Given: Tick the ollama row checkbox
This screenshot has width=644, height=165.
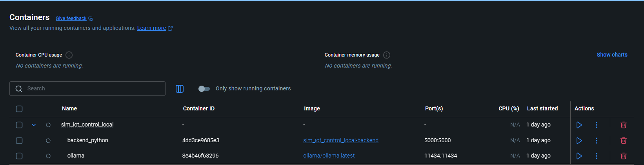Looking at the screenshot, I should click(19, 156).
